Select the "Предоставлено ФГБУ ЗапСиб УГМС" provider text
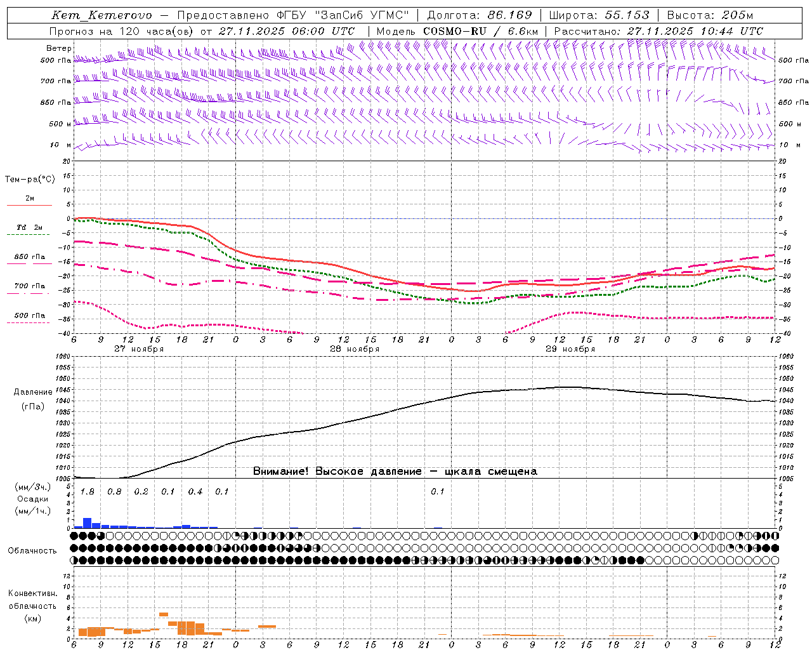This screenshot has height=650, width=812. pos(293,15)
